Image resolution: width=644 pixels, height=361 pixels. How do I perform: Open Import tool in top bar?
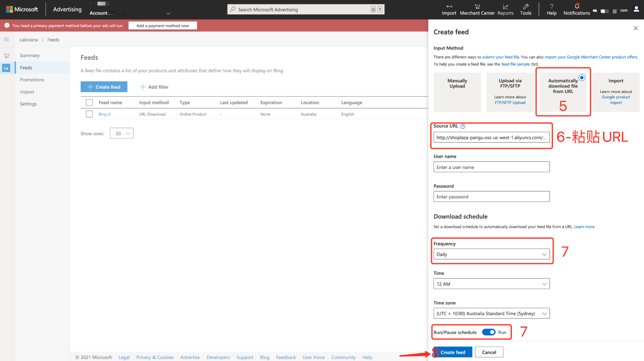pos(449,10)
